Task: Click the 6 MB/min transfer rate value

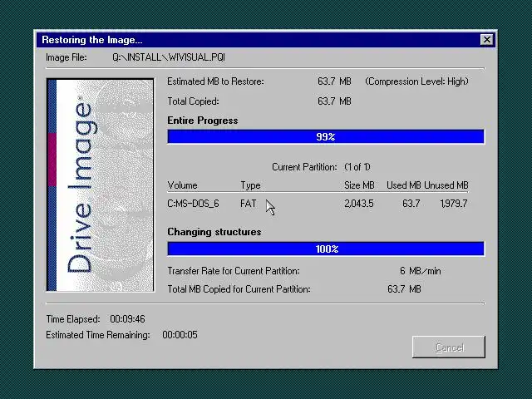Action: coord(420,271)
